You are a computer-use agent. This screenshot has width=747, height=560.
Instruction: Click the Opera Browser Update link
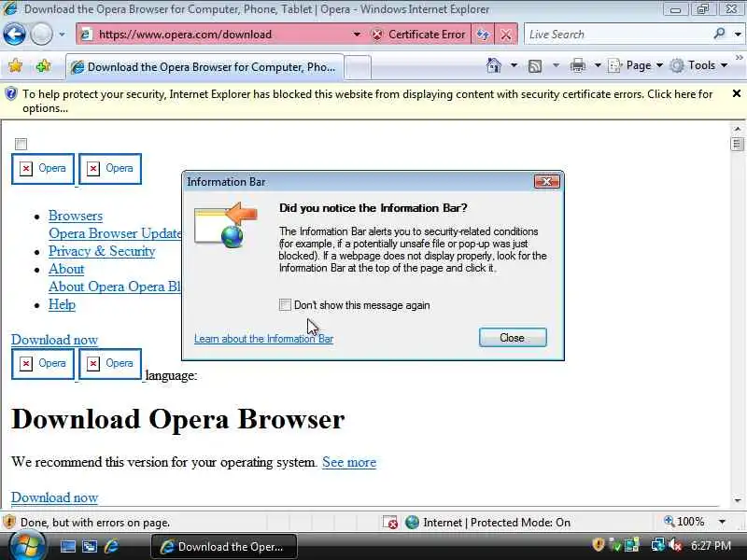pyautogui.click(x=115, y=233)
